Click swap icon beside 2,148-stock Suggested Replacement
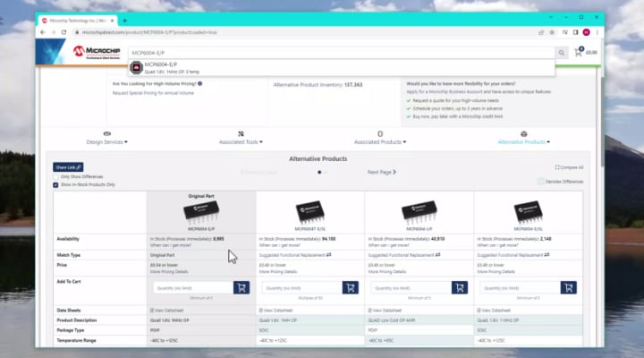This screenshot has width=644, height=358. [x=547, y=255]
